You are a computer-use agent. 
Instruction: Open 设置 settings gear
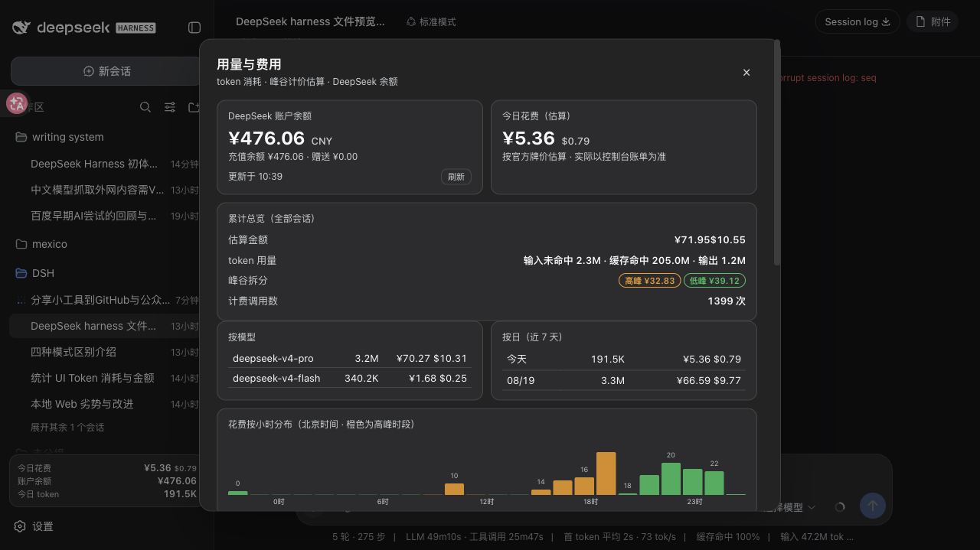34,526
